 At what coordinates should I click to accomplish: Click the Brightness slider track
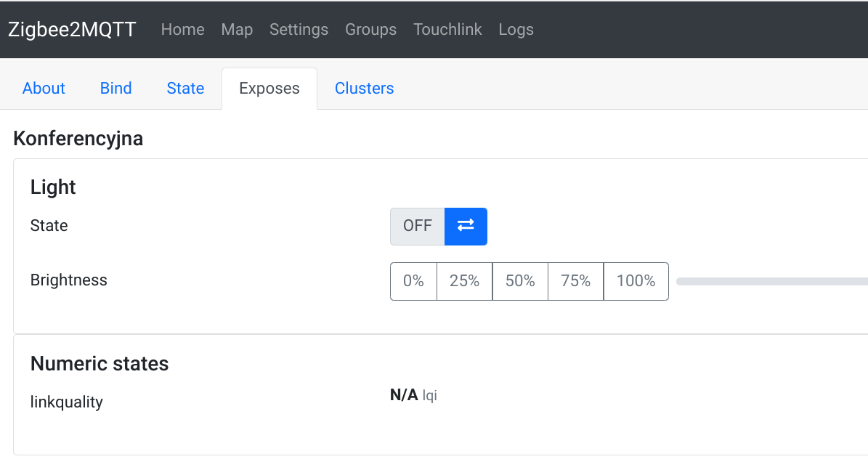click(x=770, y=281)
